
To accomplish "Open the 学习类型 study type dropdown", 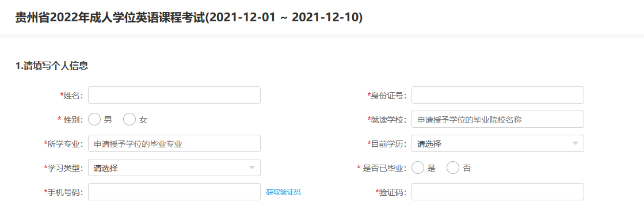I will pos(174,168).
